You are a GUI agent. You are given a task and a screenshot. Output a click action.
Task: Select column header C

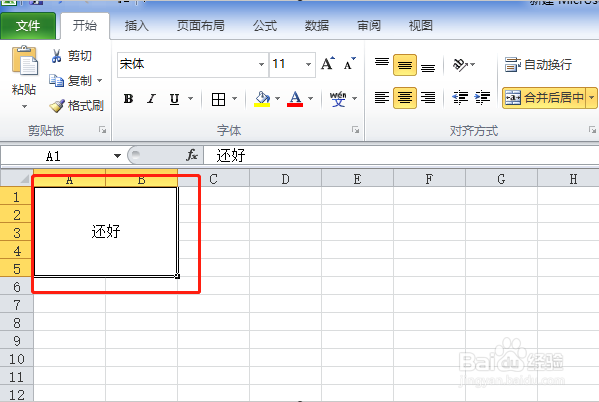(213, 179)
